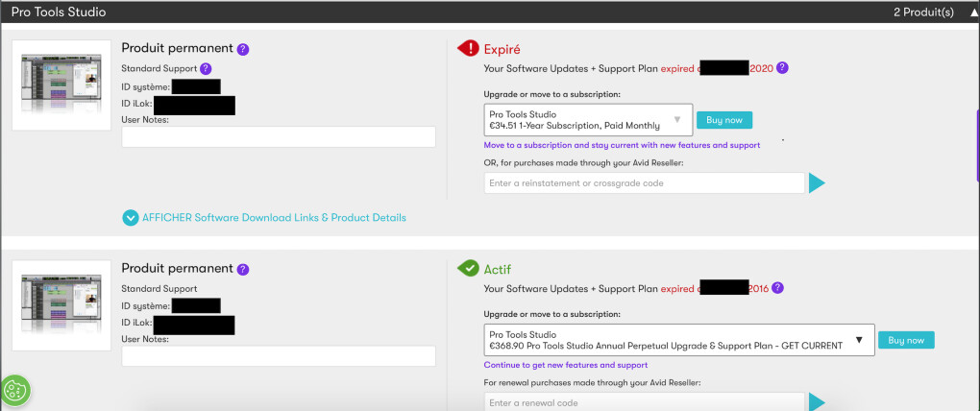Click Buy now for €368.90 upgrade plan

906,340
